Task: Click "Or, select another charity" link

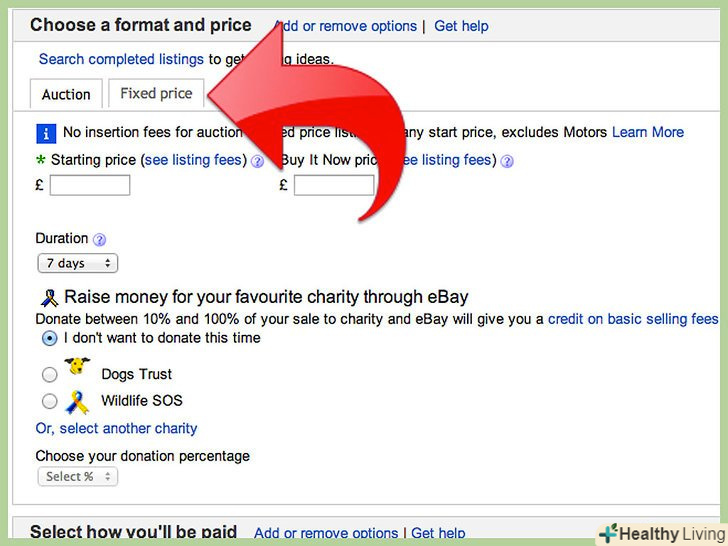Action: (x=116, y=428)
